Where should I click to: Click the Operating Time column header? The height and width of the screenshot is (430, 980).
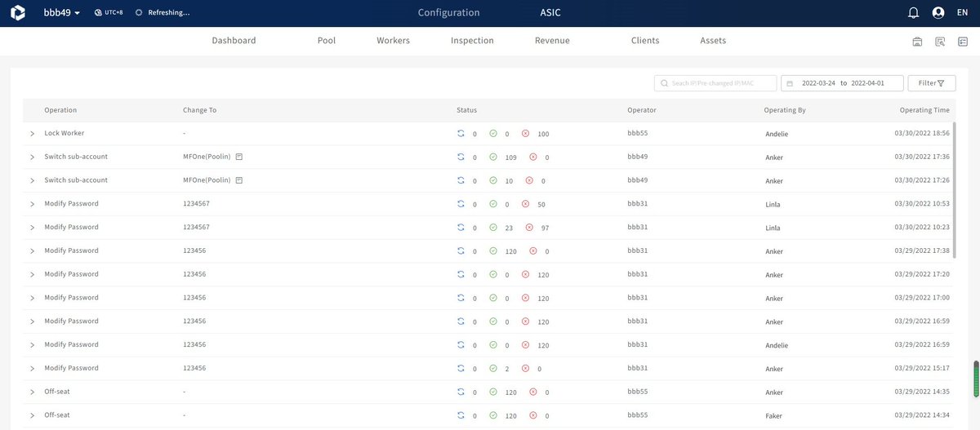click(924, 110)
